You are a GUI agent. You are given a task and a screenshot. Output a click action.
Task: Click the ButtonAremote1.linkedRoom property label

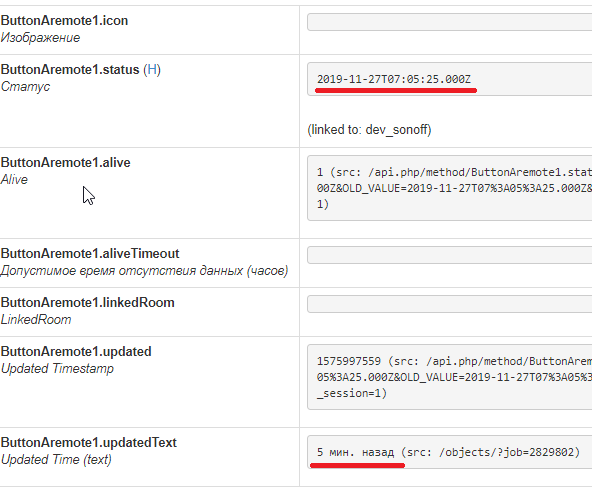tap(88, 302)
